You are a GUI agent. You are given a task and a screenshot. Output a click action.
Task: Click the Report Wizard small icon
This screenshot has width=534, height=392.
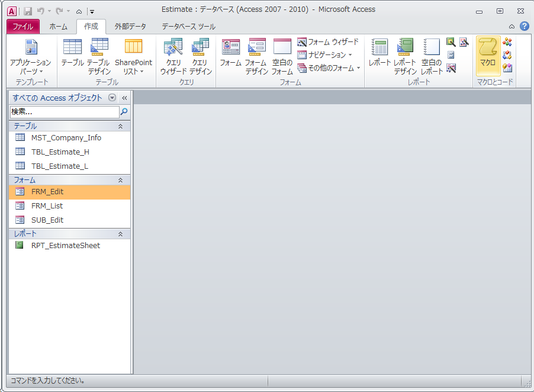click(451, 42)
